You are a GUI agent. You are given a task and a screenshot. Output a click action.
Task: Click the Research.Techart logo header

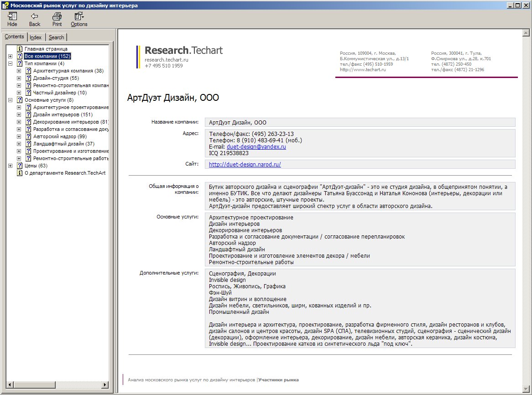pos(183,50)
